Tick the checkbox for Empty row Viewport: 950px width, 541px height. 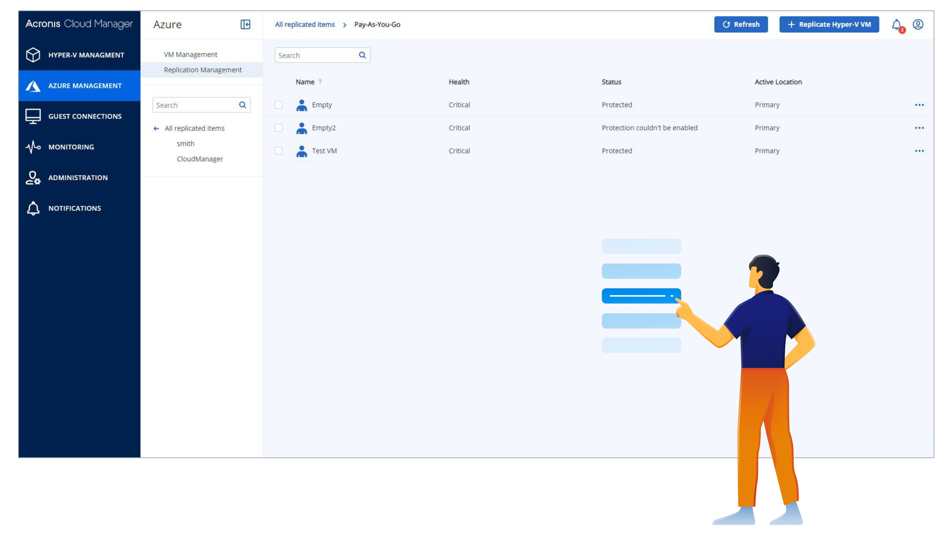[x=279, y=105]
